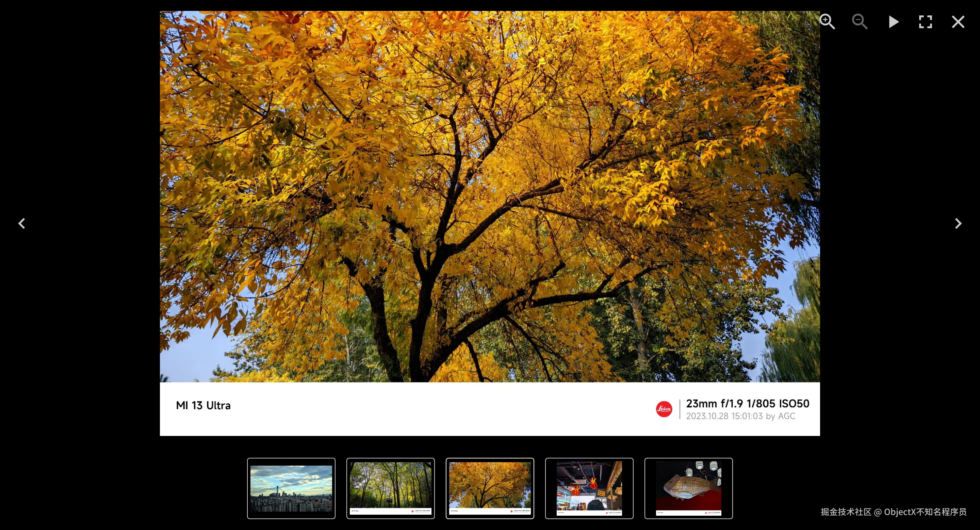Viewport: 980px width, 530px height.
Task: Select the green forest thumbnail
Action: 390,488
